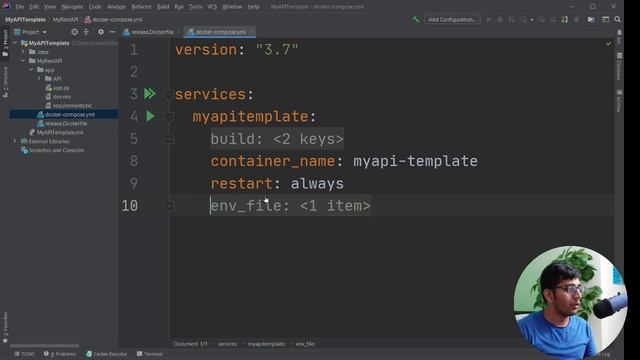Image resolution: width=640 pixels, height=360 pixels.
Task: Expand folded build block on line 5
Action: 169,139
